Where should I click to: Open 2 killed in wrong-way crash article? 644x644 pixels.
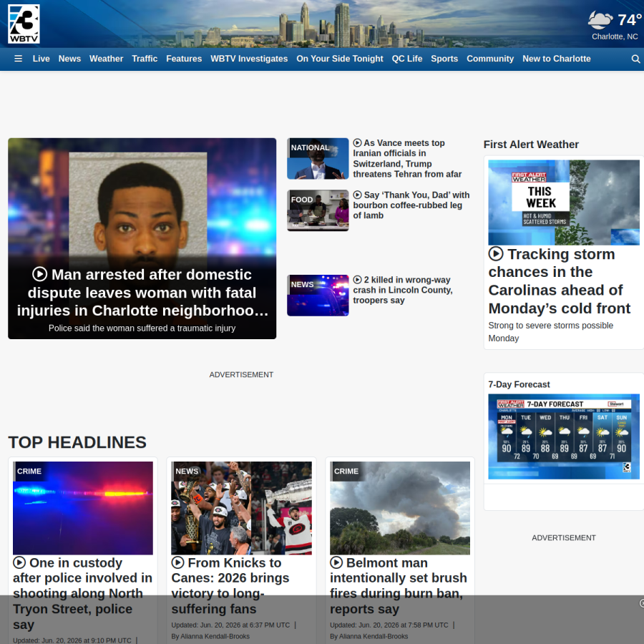[x=403, y=290]
